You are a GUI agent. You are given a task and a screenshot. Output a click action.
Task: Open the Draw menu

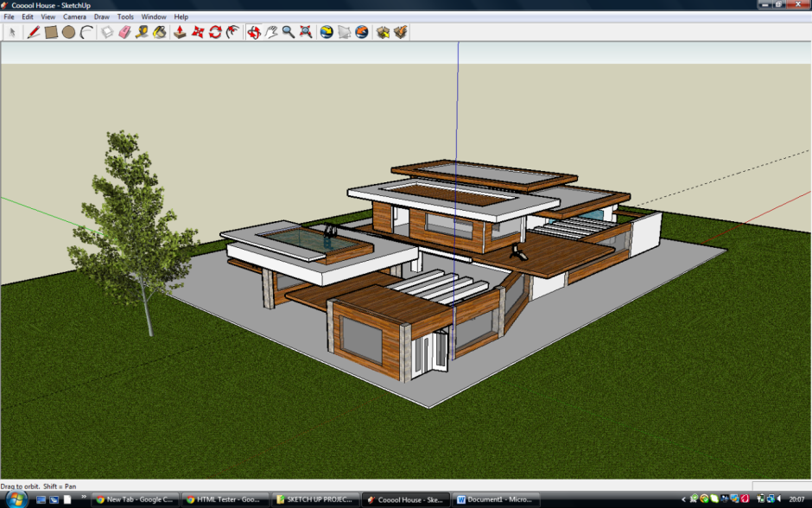[102, 16]
